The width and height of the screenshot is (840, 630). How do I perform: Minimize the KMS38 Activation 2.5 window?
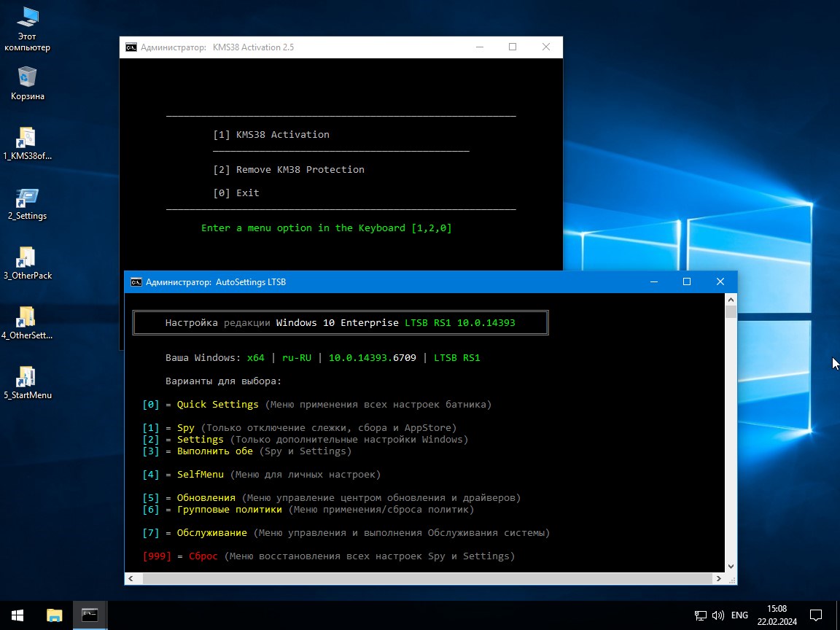pyautogui.click(x=480, y=47)
